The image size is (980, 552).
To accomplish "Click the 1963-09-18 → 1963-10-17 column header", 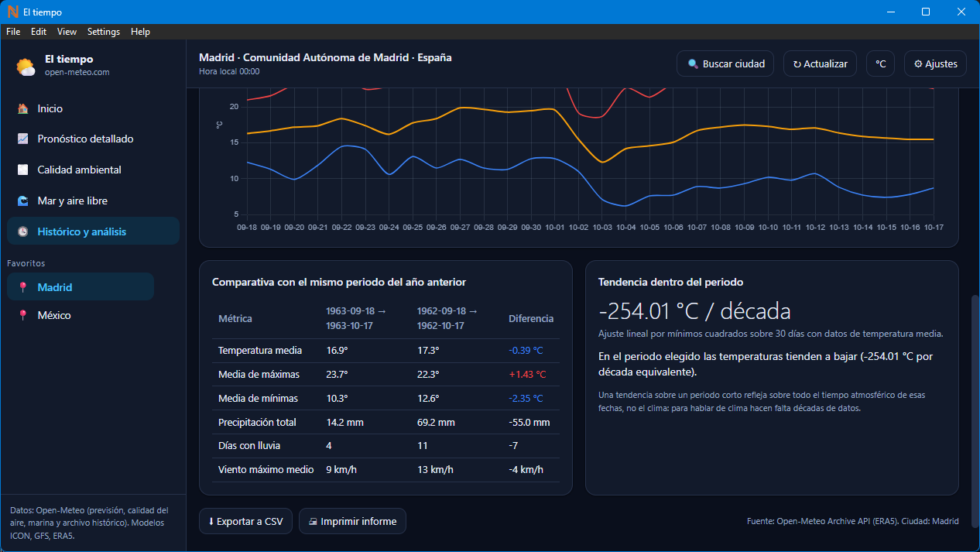I will click(357, 318).
